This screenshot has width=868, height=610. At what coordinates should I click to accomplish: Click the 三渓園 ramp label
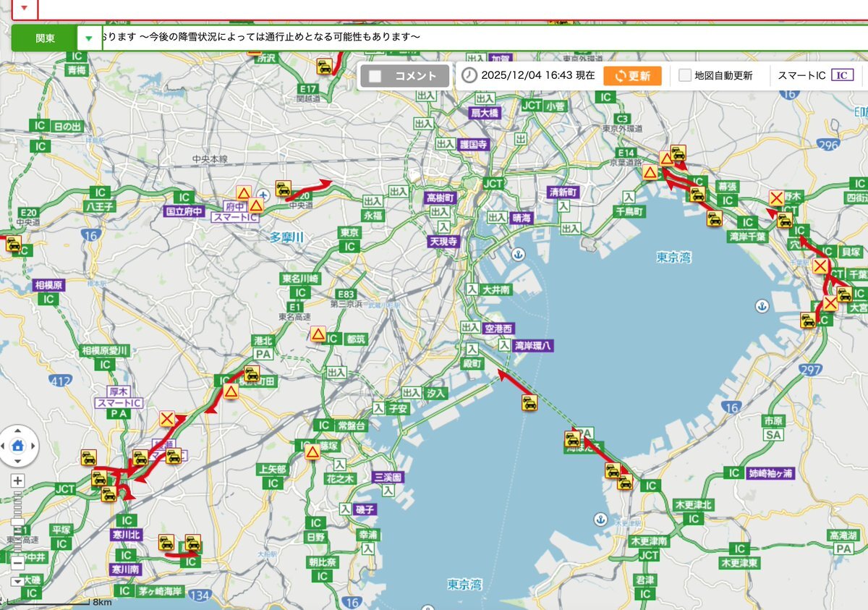(388, 478)
